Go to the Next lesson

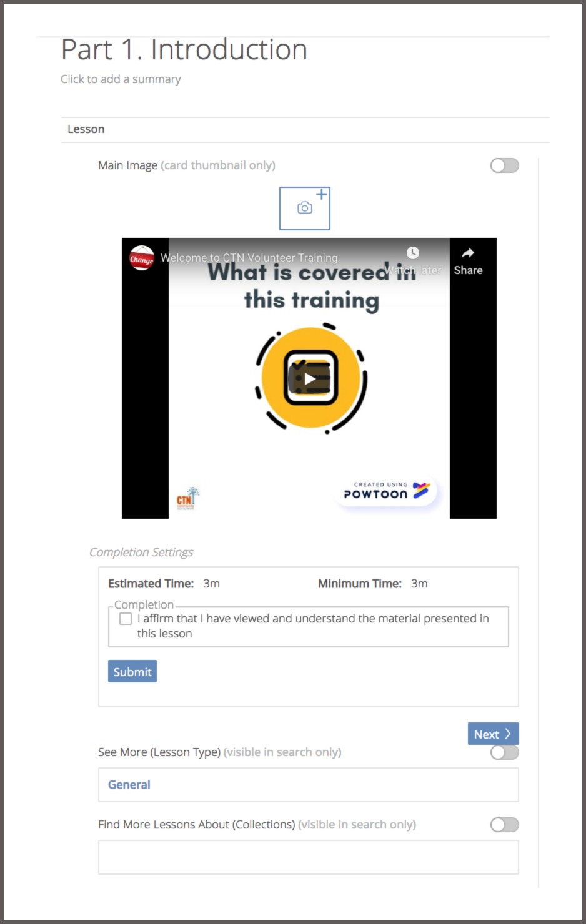coord(494,734)
